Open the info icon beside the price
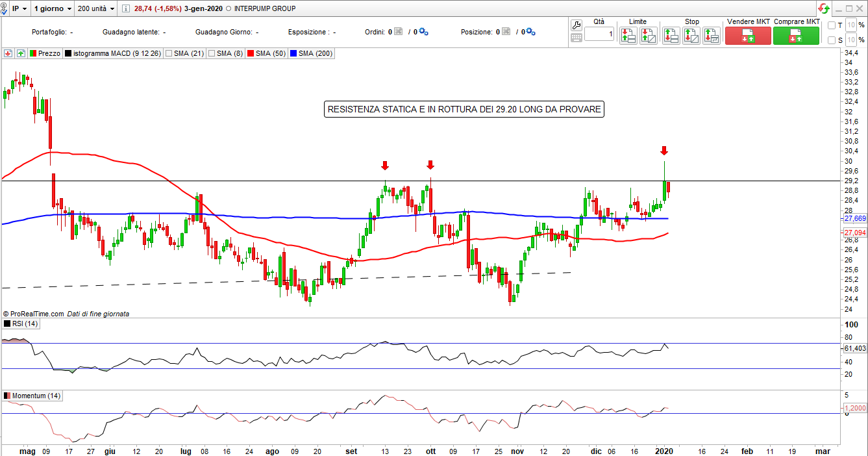This screenshot has width=868, height=456. pos(127,9)
